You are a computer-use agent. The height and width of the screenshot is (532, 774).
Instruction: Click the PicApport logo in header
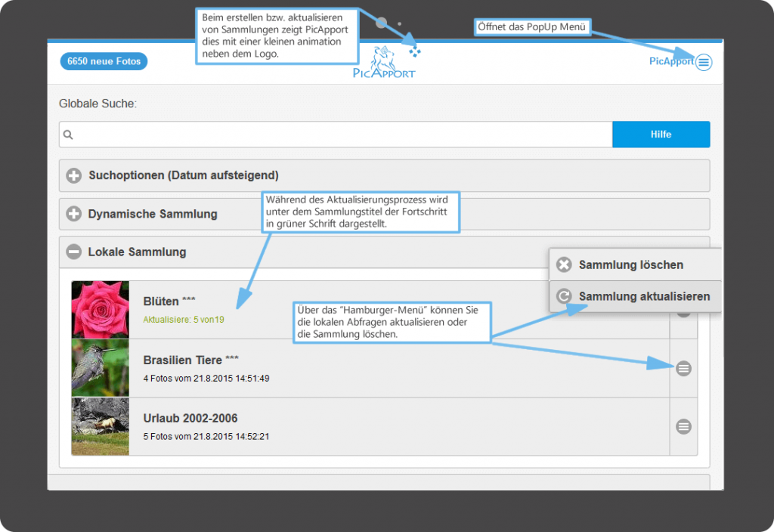coord(383,63)
